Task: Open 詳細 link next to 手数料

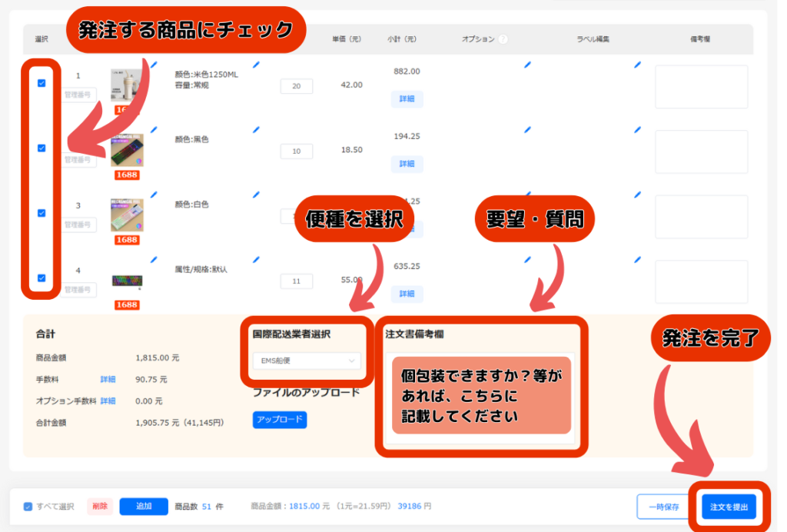Action: 108,379
